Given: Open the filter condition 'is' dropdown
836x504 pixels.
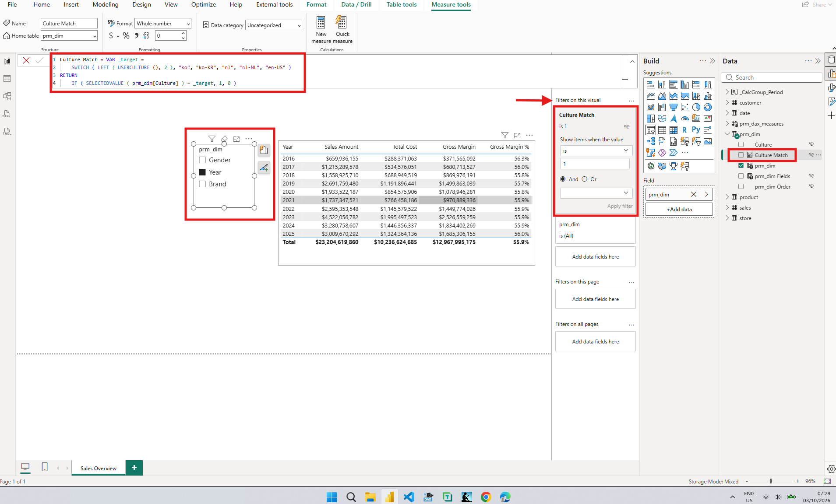Looking at the screenshot, I should (596, 150).
